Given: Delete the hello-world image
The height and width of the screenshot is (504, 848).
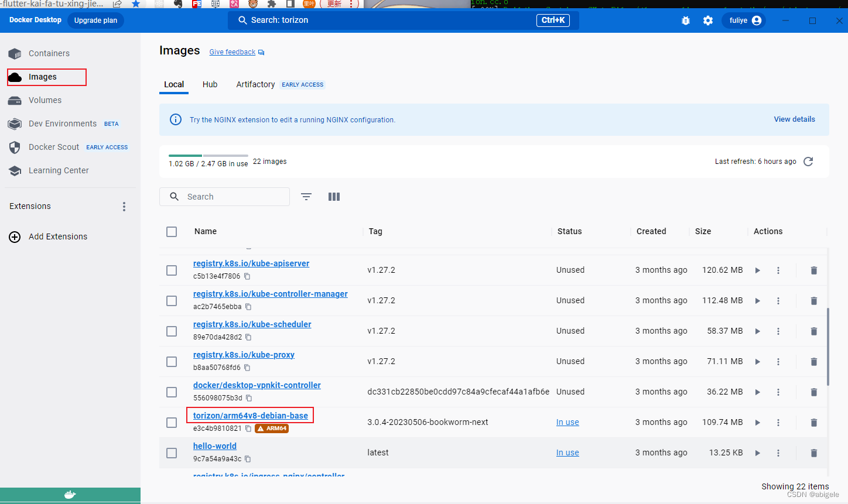Looking at the screenshot, I should pos(813,453).
